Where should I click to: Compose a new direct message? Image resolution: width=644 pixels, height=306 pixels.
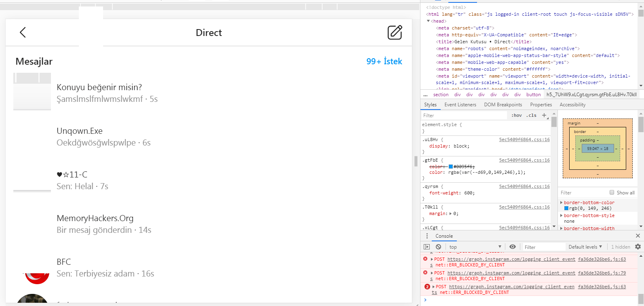point(395,32)
